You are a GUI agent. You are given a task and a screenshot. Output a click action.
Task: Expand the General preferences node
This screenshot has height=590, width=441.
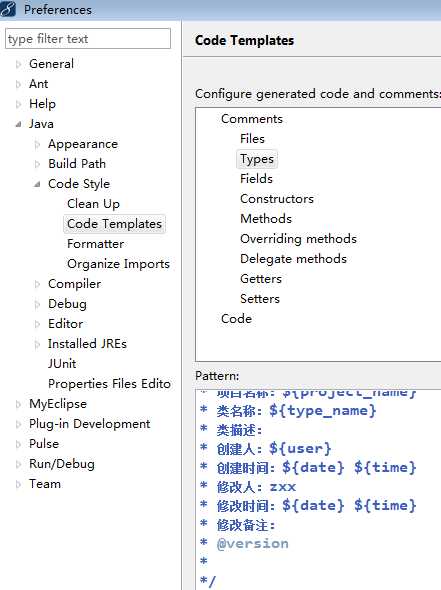click(x=18, y=64)
